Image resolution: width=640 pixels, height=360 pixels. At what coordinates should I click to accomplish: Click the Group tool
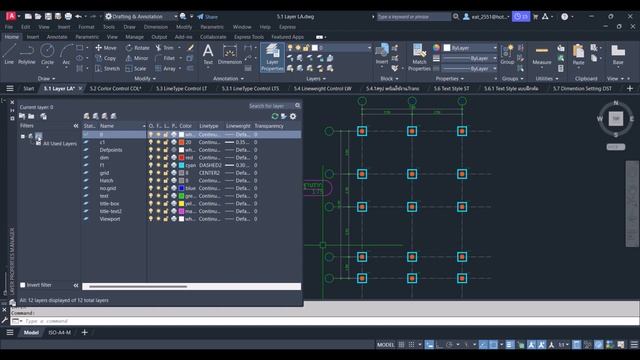[507, 55]
